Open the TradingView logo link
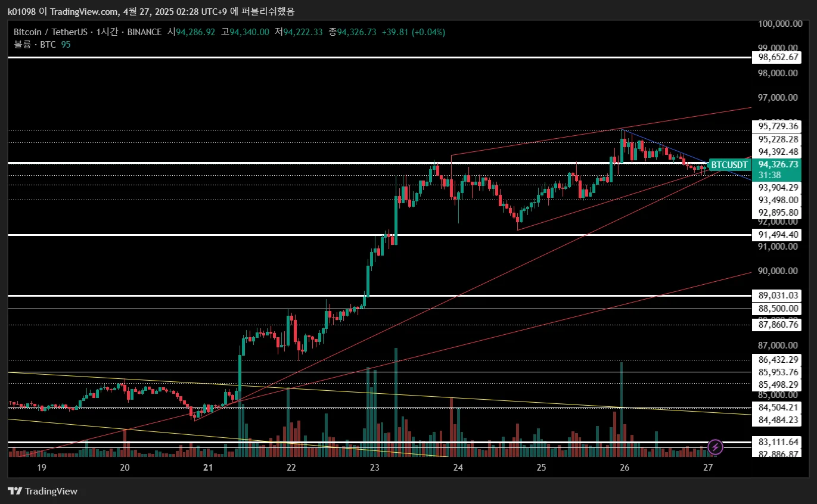The width and height of the screenshot is (817, 504). pos(42,491)
